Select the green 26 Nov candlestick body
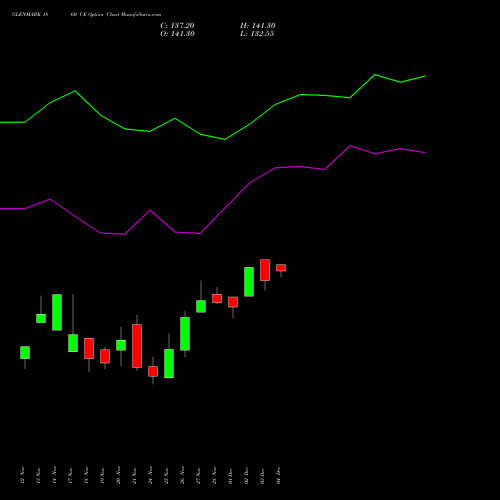The height and width of the screenshot is (500, 500). (185, 334)
